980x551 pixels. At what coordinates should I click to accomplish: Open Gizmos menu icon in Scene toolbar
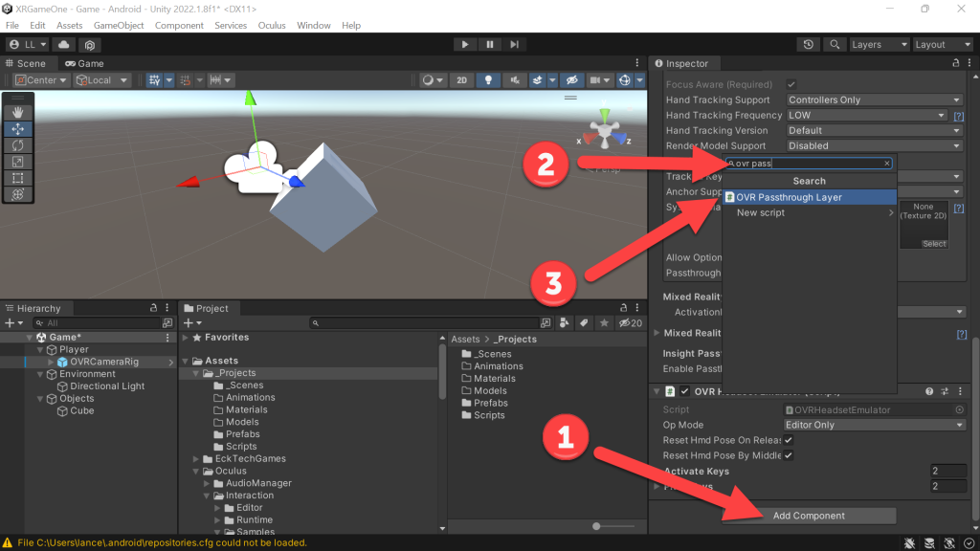coord(624,80)
